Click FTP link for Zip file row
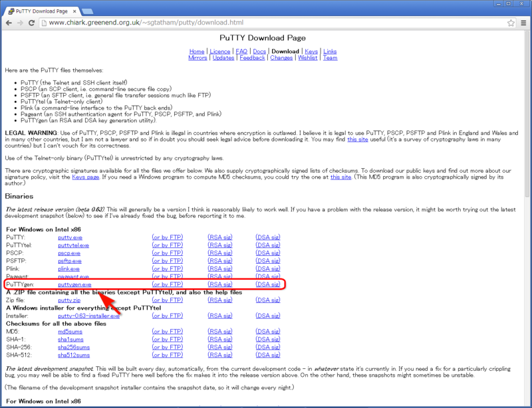 pyautogui.click(x=168, y=300)
